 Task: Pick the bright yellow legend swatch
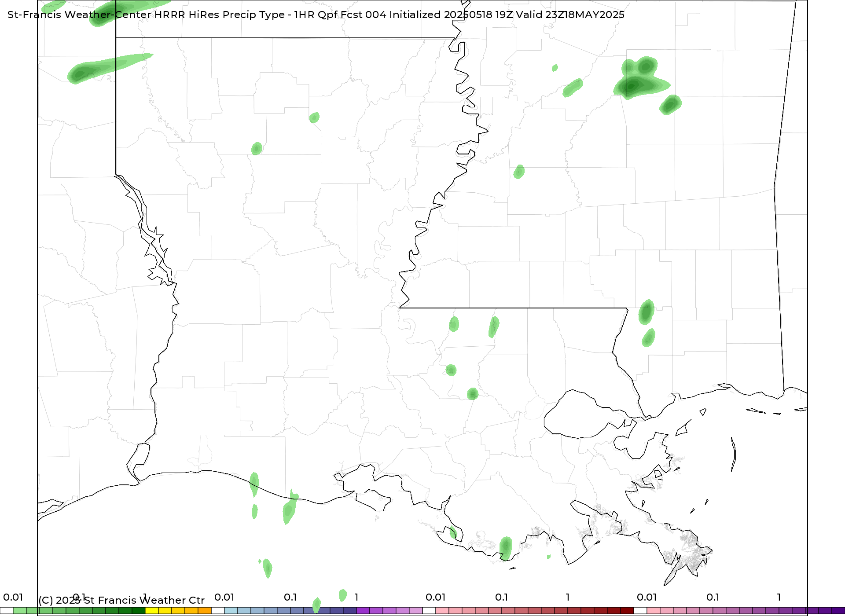pyautogui.click(x=152, y=611)
